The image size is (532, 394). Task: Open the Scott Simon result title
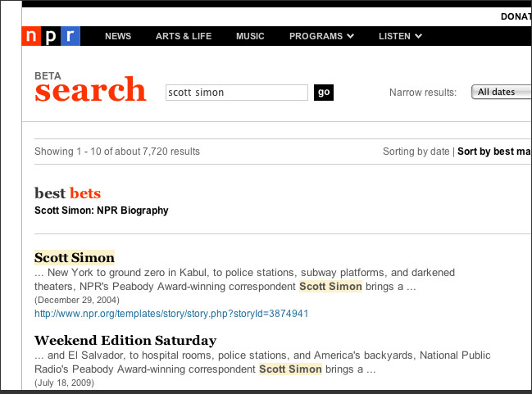[x=75, y=258]
